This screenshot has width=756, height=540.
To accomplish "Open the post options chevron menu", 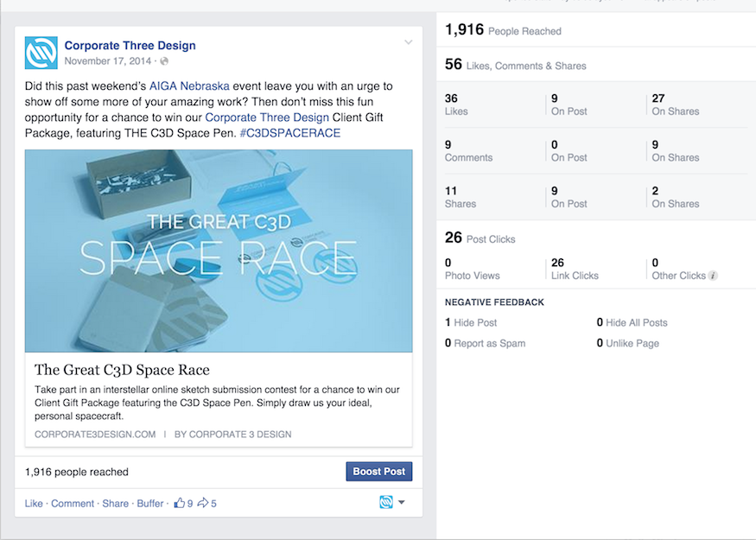I will [409, 42].
